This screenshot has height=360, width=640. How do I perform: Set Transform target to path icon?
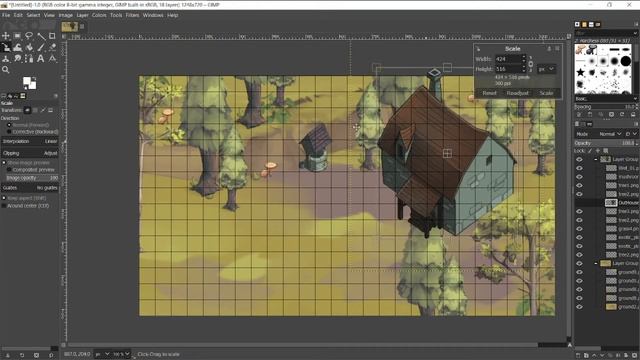43,110
